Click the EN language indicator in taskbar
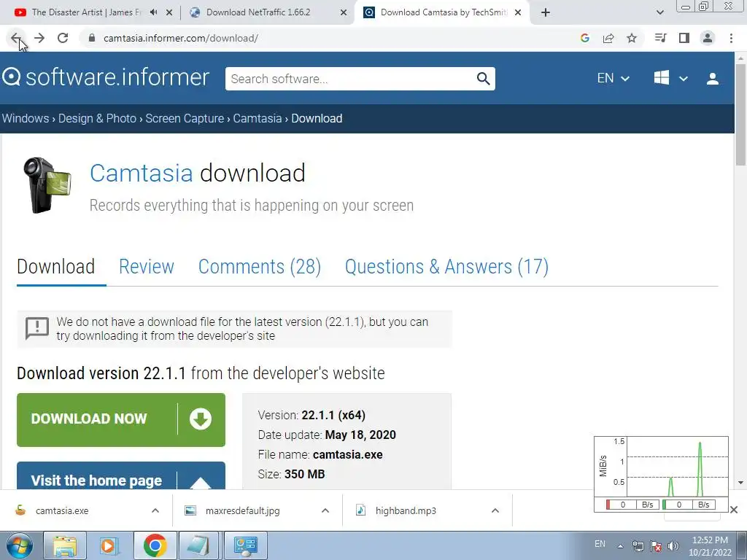Image resolution: width=747 pixels, height=560 pixels. click(x=600, y=544)
